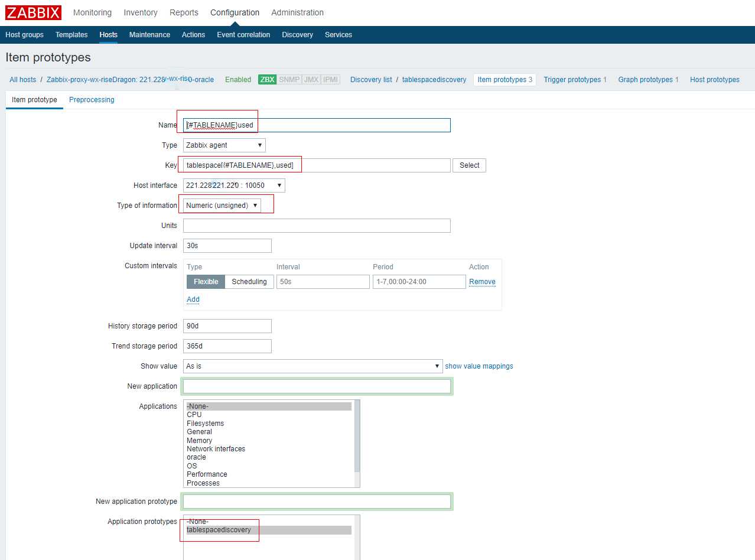
Task: Click the ZABBIX logo
Action: [33, 12]
